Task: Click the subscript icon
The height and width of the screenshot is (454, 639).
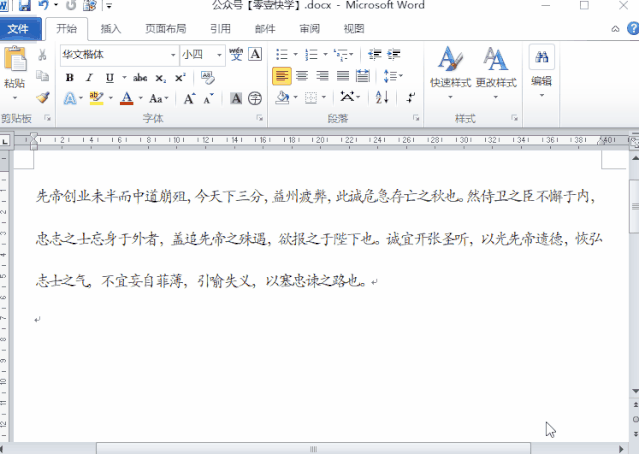Action: [x=161, y=77]
